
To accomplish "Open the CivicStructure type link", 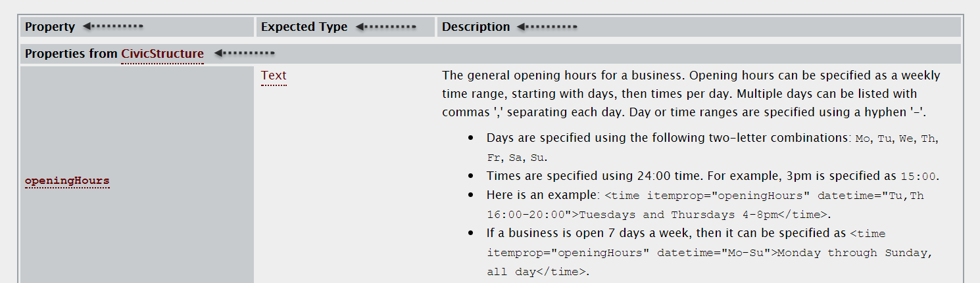I will pyautogui.click(x=162, y=54).
